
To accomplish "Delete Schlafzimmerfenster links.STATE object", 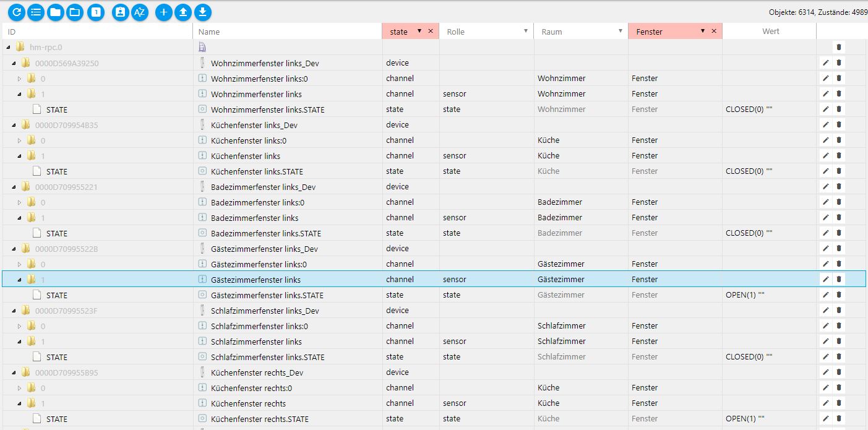I will click(839, 356).
